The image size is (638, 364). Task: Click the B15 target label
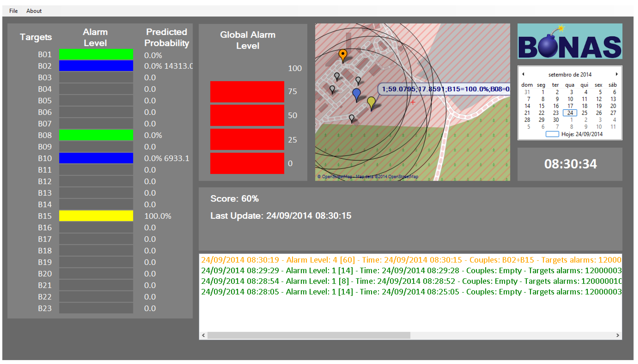45,216
